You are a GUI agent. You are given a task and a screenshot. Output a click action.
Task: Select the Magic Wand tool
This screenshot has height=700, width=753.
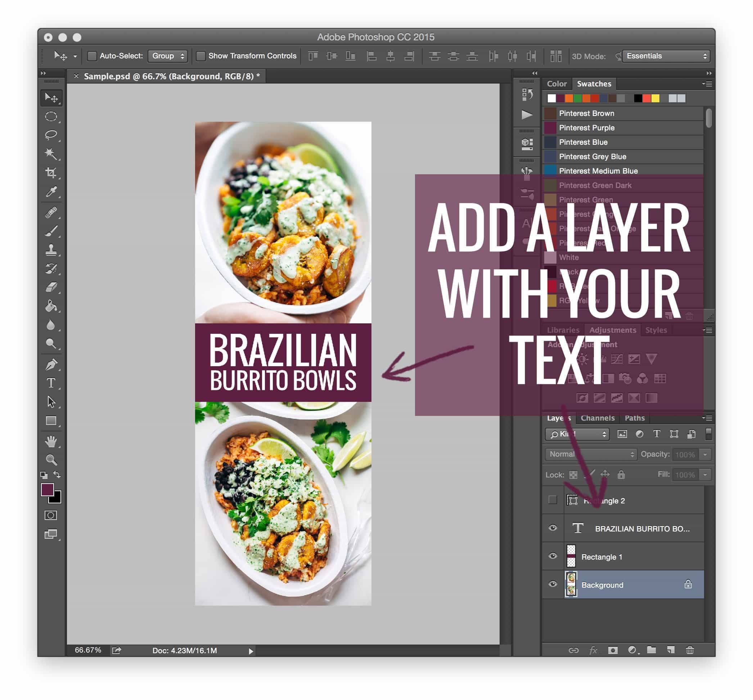click(x=51, y=153)
